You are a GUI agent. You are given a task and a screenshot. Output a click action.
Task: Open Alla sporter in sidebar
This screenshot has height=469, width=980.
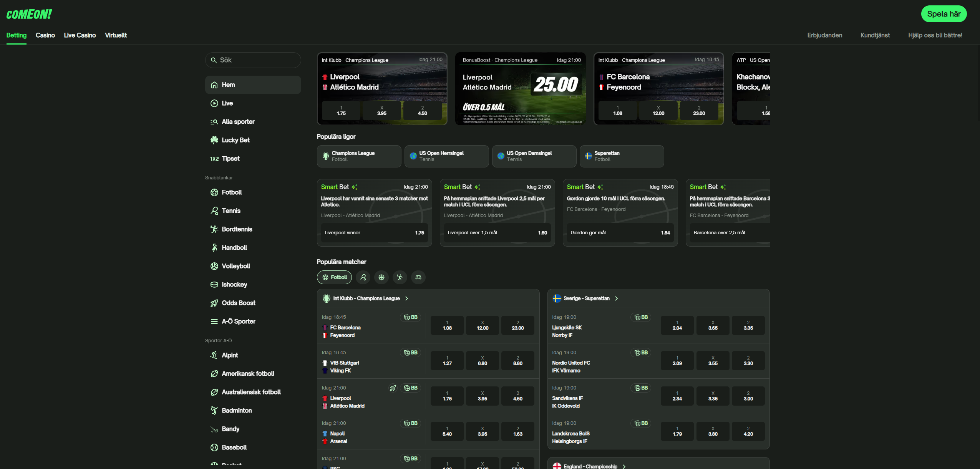click(x=253, y=122)
